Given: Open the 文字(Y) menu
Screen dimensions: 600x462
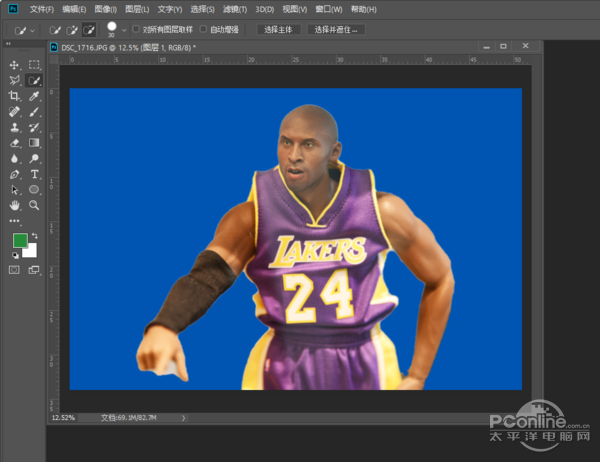Looking at the screenshot, I should (170, 9).
